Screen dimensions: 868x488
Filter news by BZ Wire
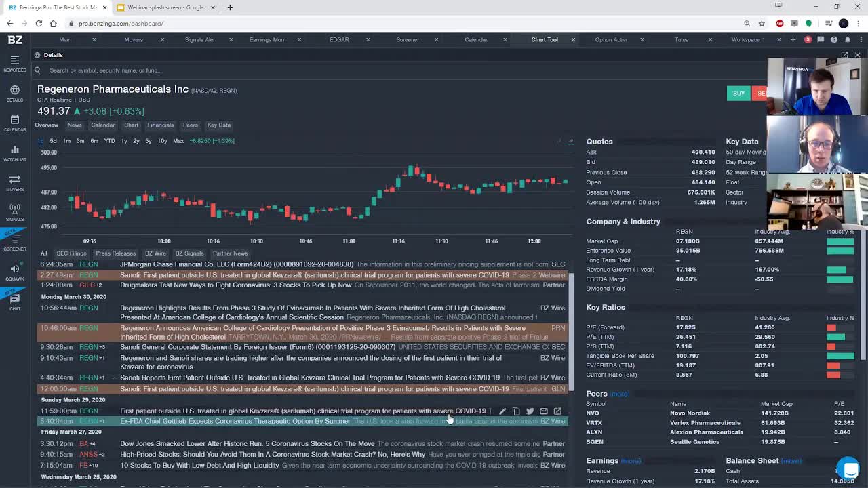click(155, 253)
